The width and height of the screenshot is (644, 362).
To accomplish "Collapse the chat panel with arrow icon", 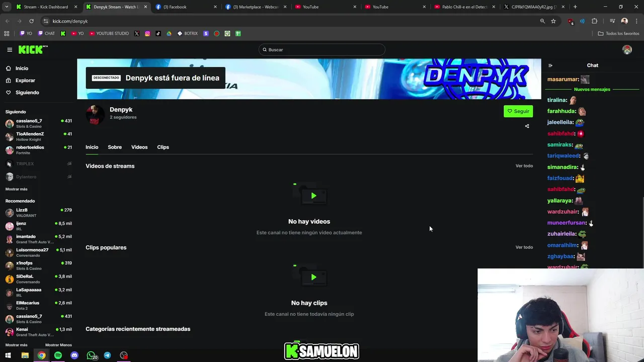I will point(550,65).
